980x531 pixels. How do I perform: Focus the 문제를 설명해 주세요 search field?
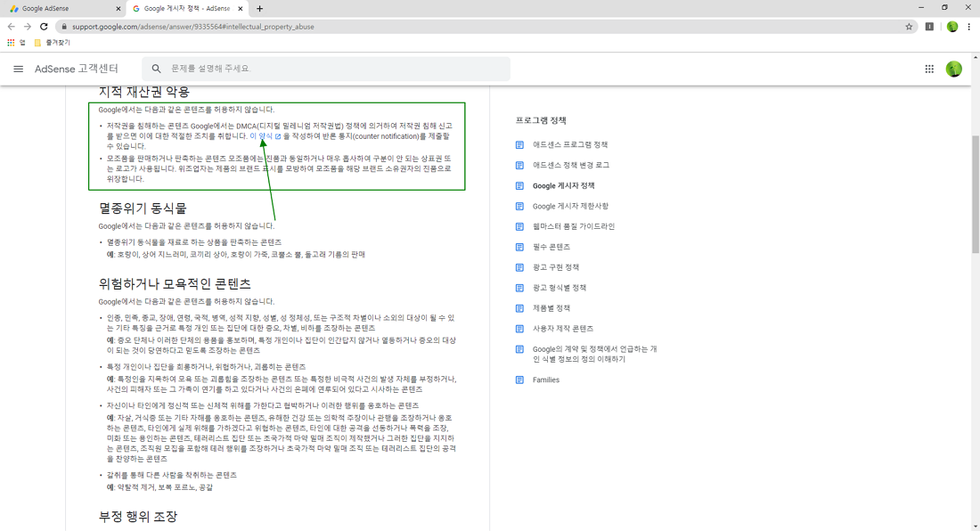click(326, 69)
